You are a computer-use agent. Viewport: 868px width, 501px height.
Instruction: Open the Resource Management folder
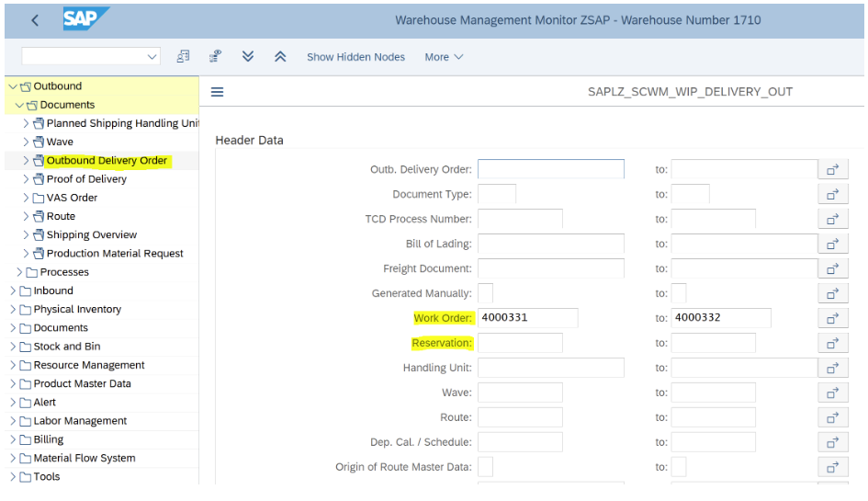click(88, 365)
